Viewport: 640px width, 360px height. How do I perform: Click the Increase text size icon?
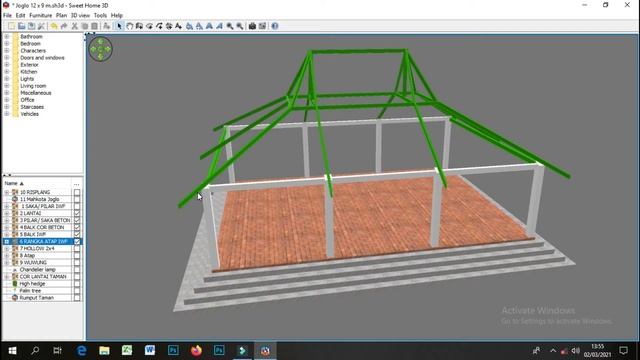click(x=189, y=26)
